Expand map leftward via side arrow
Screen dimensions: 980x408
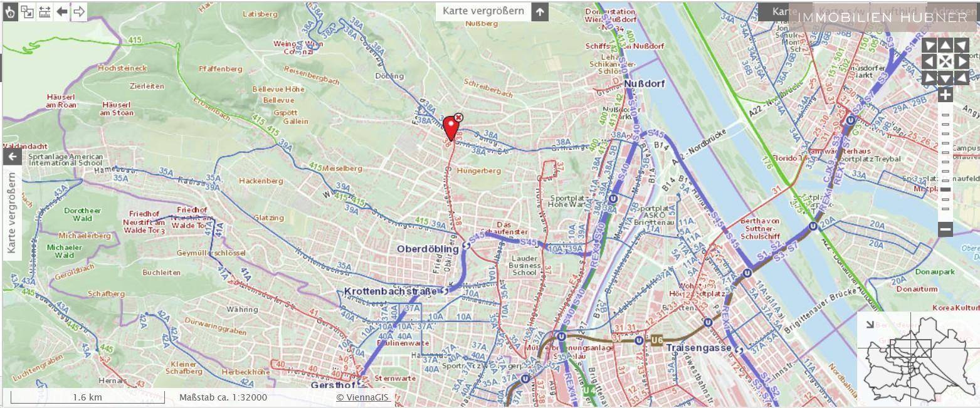click(x=13, y=156)
